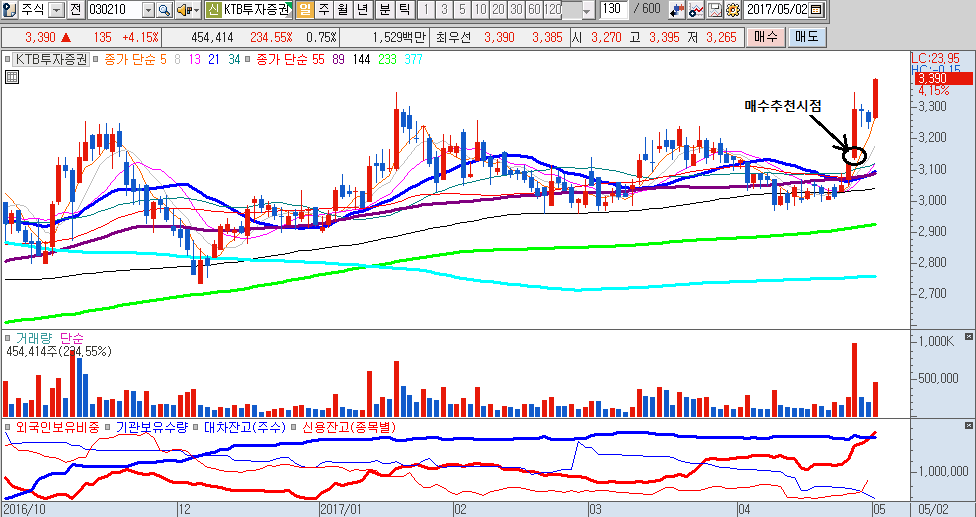Click the red 3,390 current price tag

(x=942, y=78)
